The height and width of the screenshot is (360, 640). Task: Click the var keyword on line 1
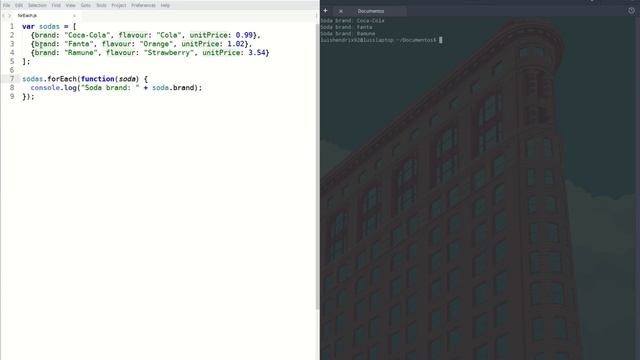tap(29, 27)
